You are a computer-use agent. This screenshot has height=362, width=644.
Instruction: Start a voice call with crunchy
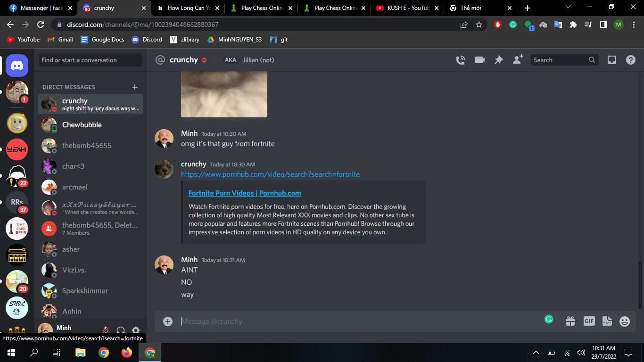pyautogui.click(x=461, y=60)
